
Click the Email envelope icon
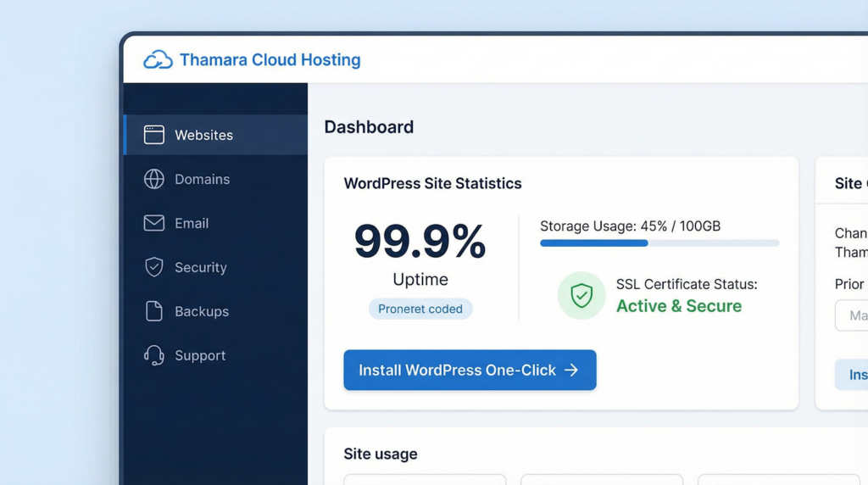pyautogui.click(x=154, y=223)
